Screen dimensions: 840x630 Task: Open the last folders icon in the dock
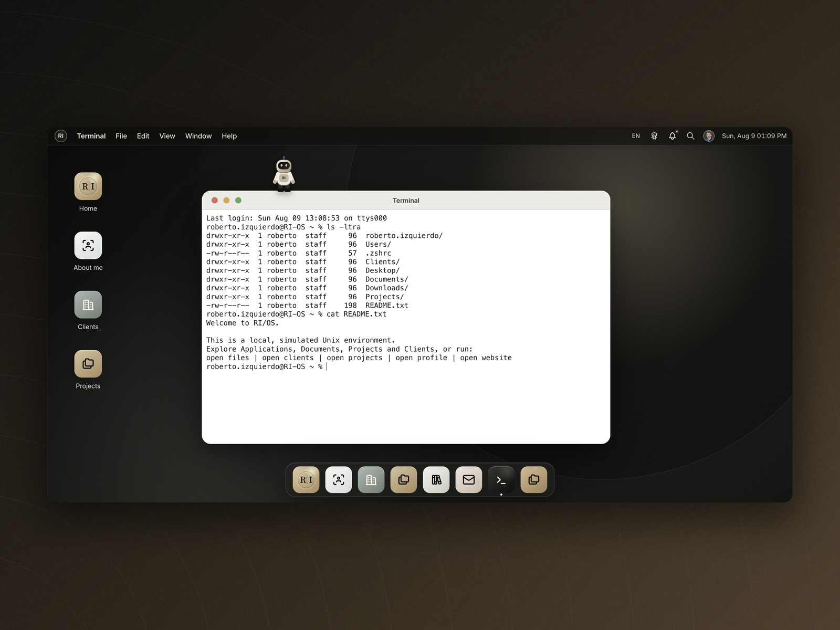(534, 480)
